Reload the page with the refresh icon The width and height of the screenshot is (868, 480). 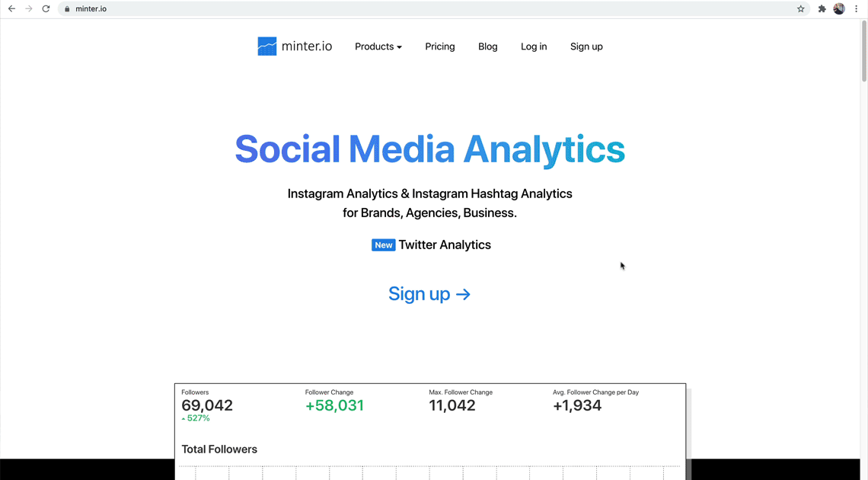[x=46, y=9]
